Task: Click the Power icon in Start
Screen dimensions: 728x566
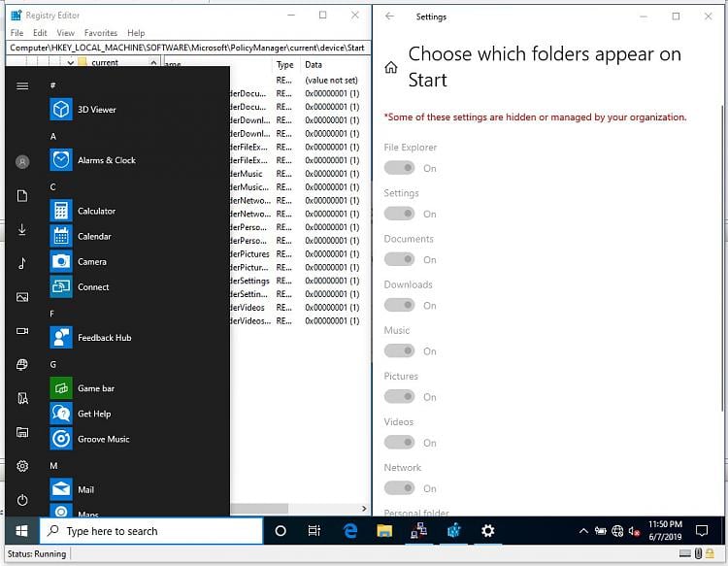Action: pos(22,500)
